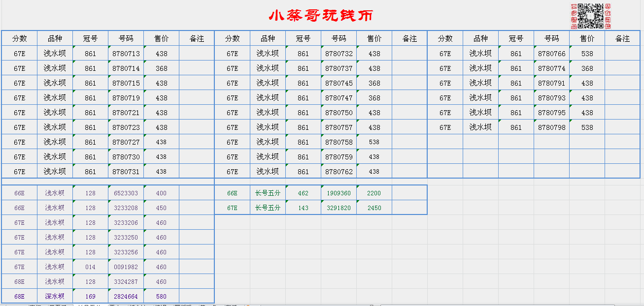Select the cell with number 0091982
This screenshot has width=644, height=306.
point(126,267)
